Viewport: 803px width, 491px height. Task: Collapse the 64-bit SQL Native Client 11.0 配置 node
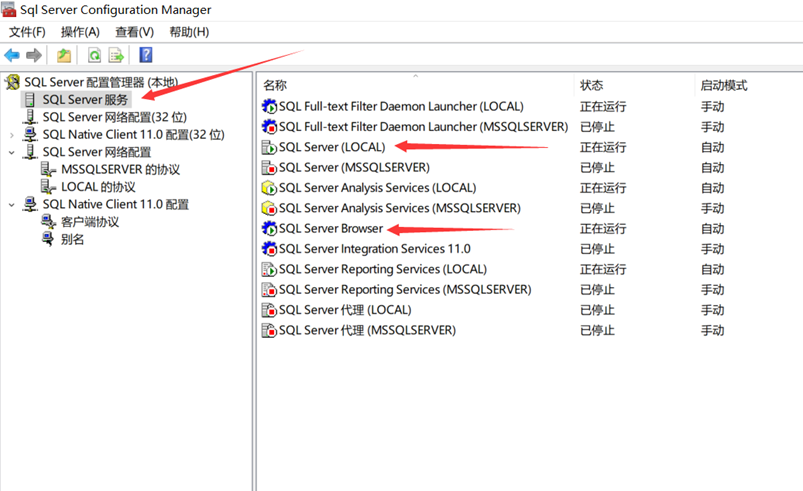[x=12, y=204]
